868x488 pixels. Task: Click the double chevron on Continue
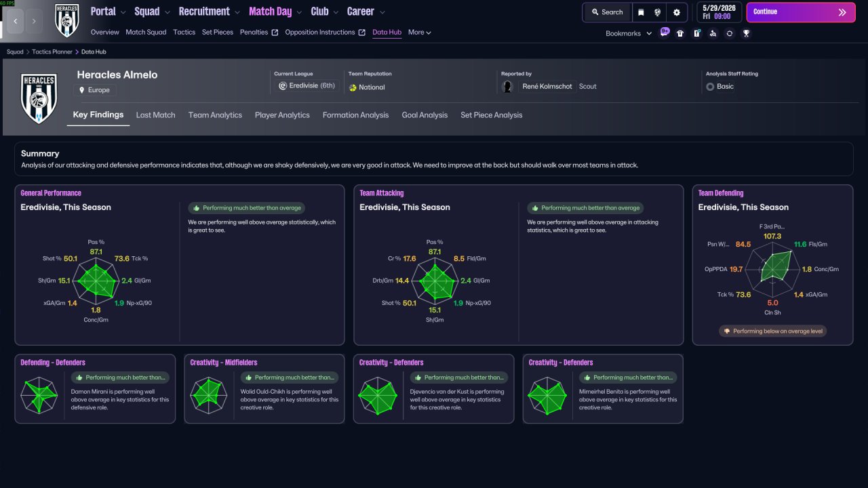tap(842, 12)
